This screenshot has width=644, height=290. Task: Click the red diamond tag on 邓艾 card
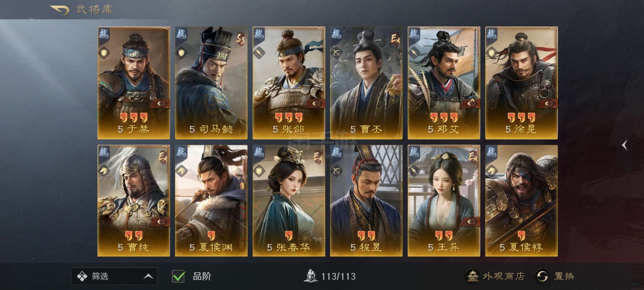point(471,103)
